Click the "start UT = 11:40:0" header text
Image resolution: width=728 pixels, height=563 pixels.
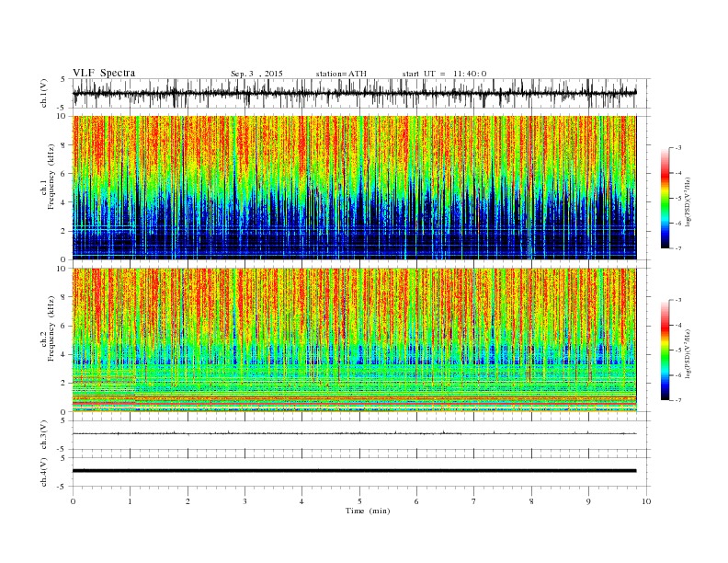click(x=444, y=74)
